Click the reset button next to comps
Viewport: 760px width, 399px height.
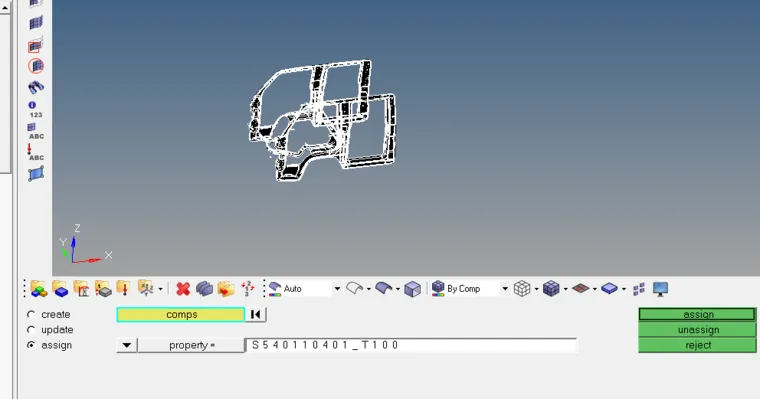tap(256, 315)
